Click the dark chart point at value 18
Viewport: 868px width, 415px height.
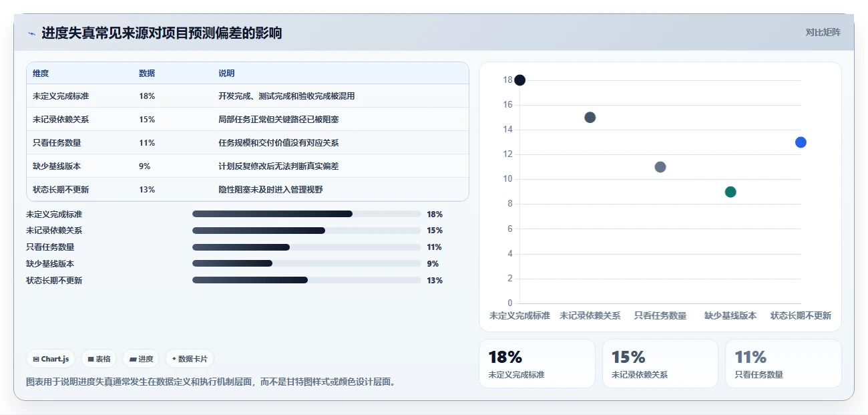pyautogui.click(x=520, y=80)
